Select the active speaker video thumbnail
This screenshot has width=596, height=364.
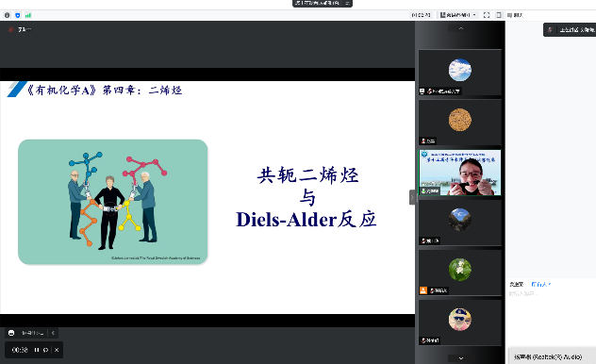coord(460,173)
